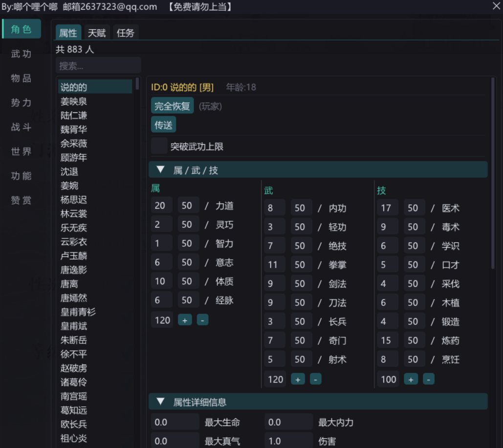Collapse the 属性详细信息 section
This screenshot has height=448, width=503.
pos(160,402)
